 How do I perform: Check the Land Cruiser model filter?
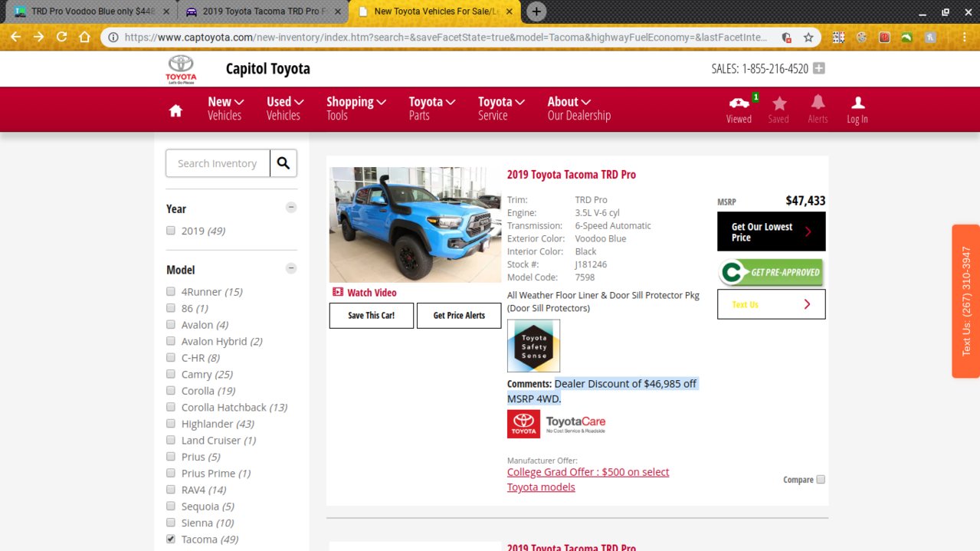click(171, 440)
